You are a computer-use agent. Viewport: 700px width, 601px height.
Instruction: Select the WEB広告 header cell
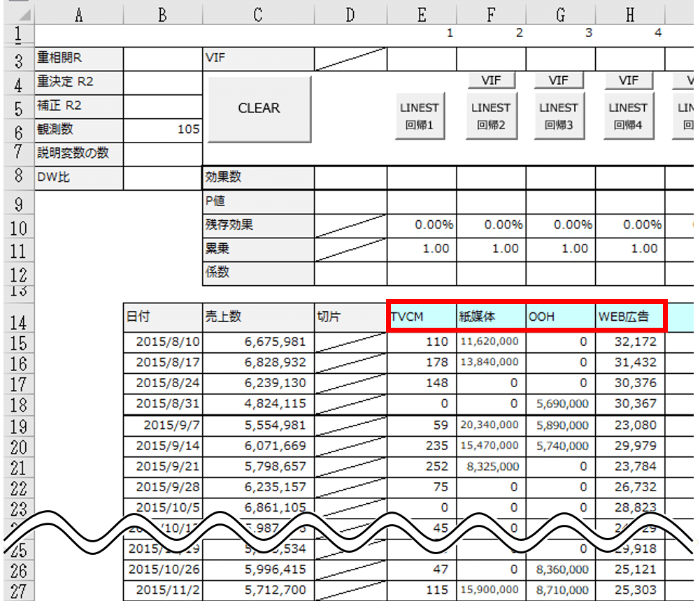pos(630,317)
